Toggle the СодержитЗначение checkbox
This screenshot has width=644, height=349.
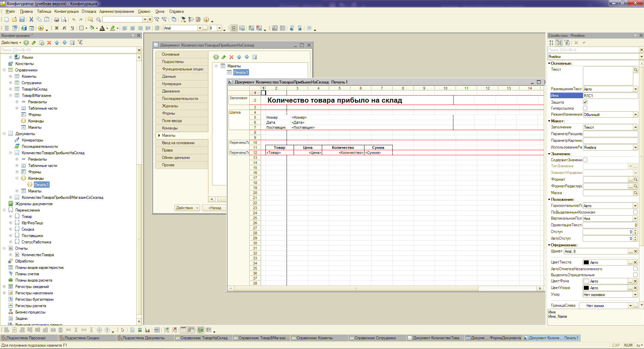(x=585, y=160)
